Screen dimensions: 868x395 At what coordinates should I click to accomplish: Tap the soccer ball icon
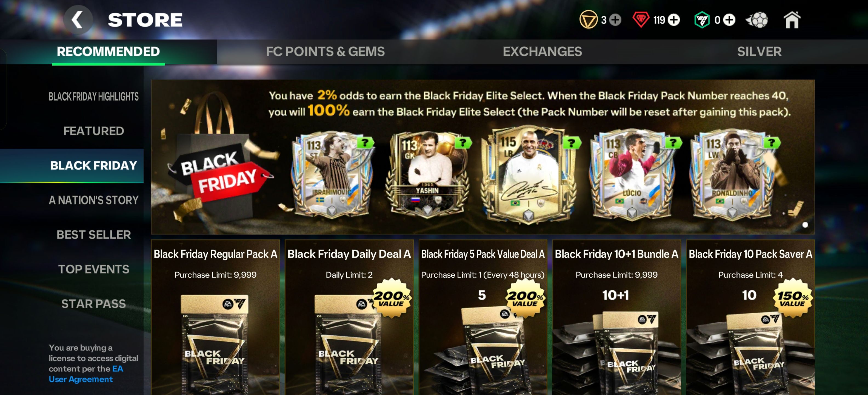[757, 20]
